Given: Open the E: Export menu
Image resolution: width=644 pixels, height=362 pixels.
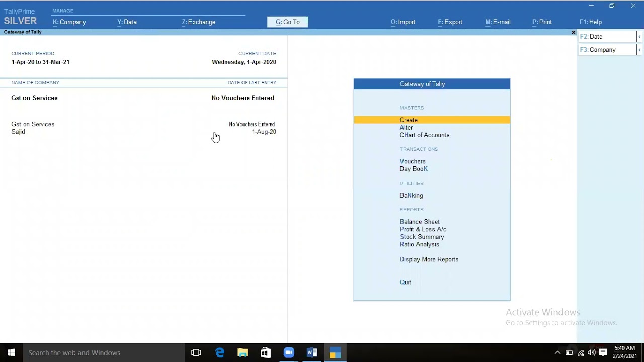Looking at the screenshot, I should click(x=450, y=22).
